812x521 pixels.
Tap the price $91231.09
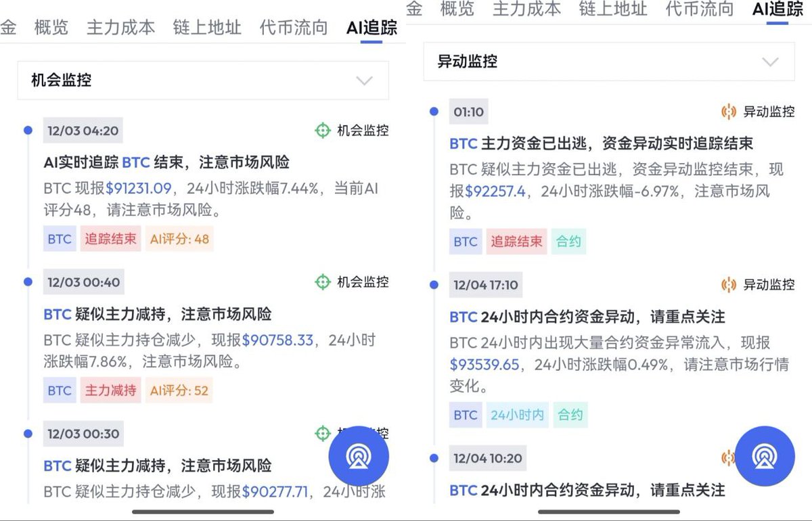pyautogui.click(x=139, y=188)
